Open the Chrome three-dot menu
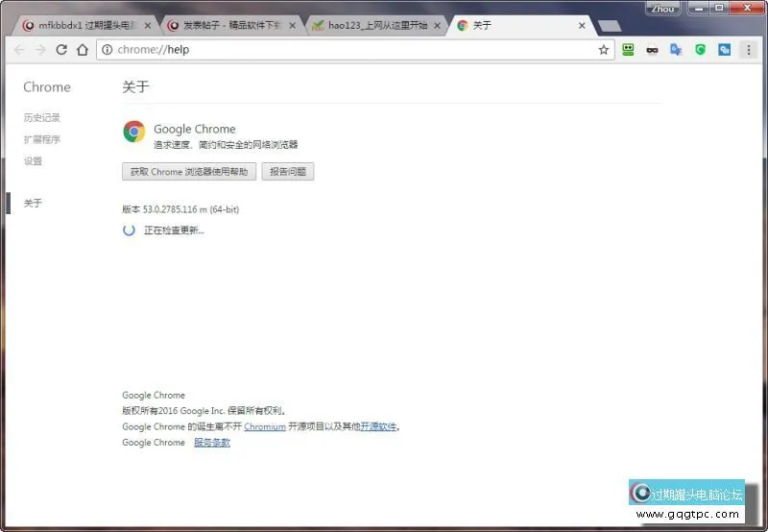This screenshot has width=768, height=532. coord(749,50)
